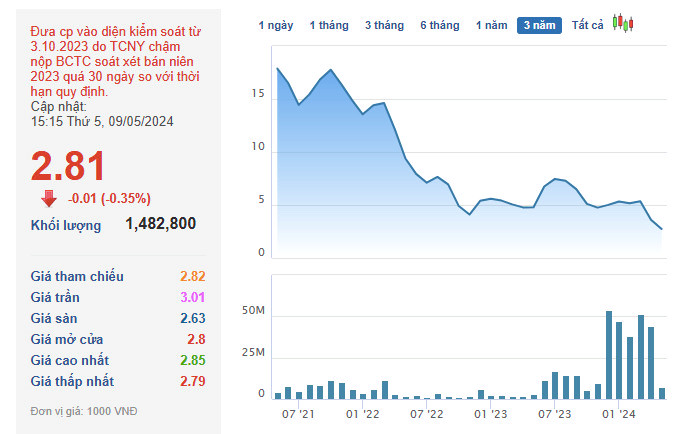
Task: Show all data with Tất cả
Action: (x=588, y=25)
